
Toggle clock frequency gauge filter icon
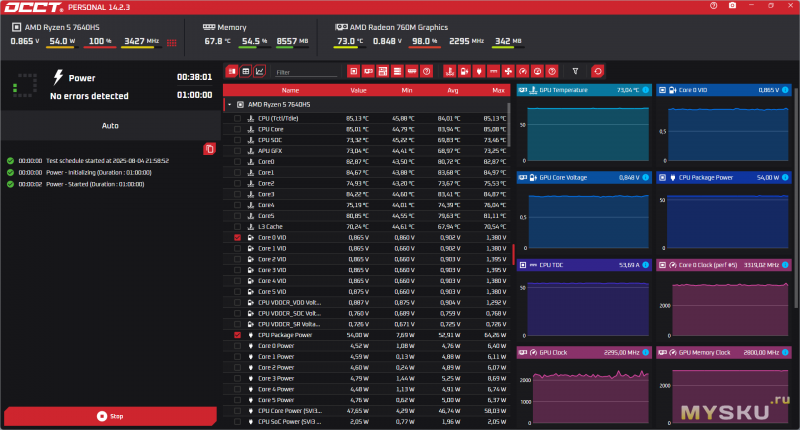[522, 71]
